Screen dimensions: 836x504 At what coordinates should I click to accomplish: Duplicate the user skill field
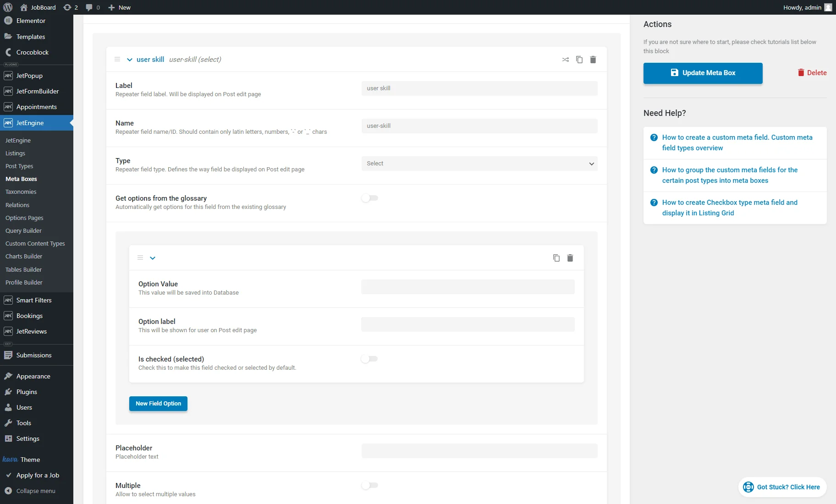click(579, 60)
